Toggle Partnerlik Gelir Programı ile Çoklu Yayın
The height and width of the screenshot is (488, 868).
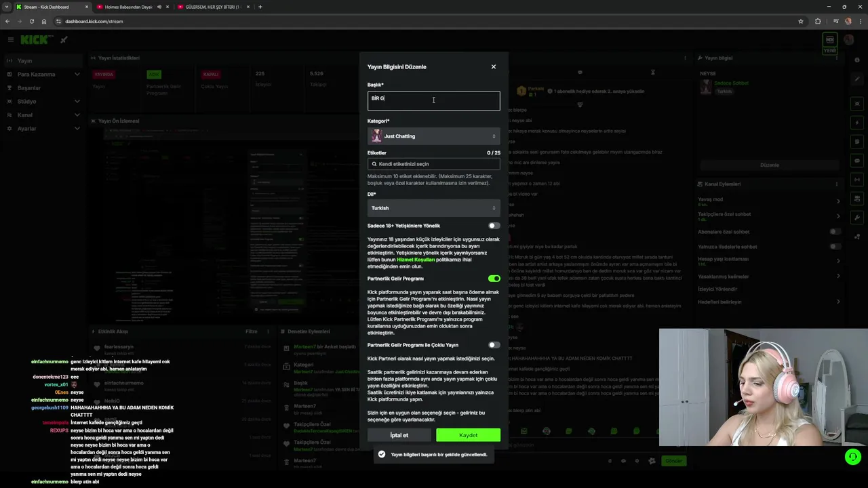pyautogui.click(x=494, y=345)
